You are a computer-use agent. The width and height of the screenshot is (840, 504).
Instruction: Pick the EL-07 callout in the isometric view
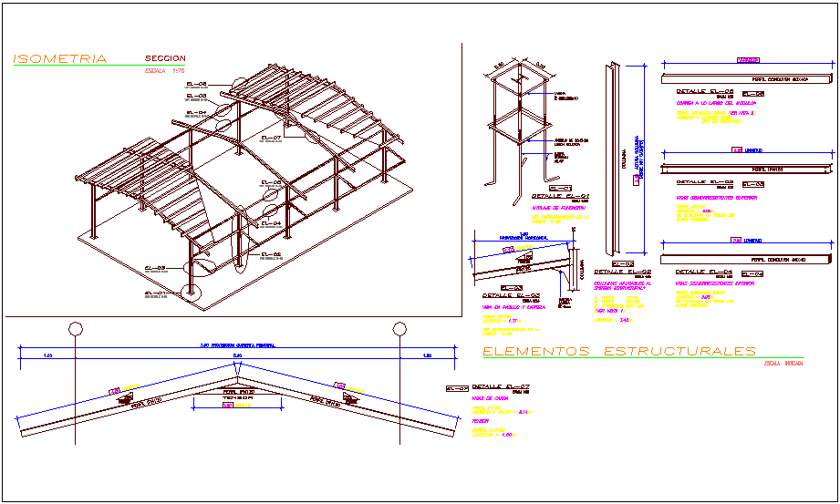[x=271, y=139]
